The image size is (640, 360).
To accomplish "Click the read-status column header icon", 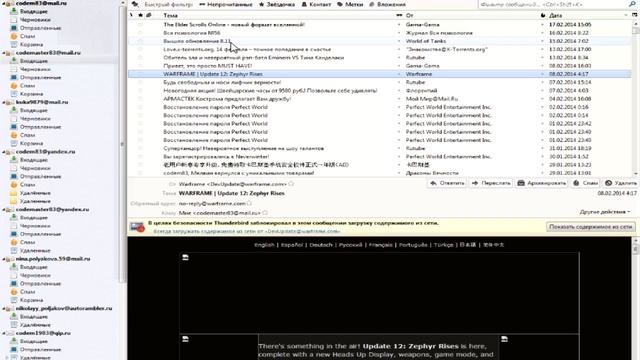I will [x=399, y=15].
